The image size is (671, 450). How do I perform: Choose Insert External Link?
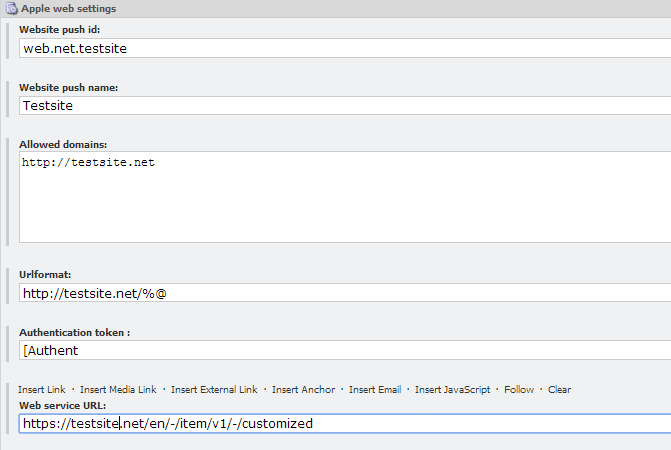(214, 389)
